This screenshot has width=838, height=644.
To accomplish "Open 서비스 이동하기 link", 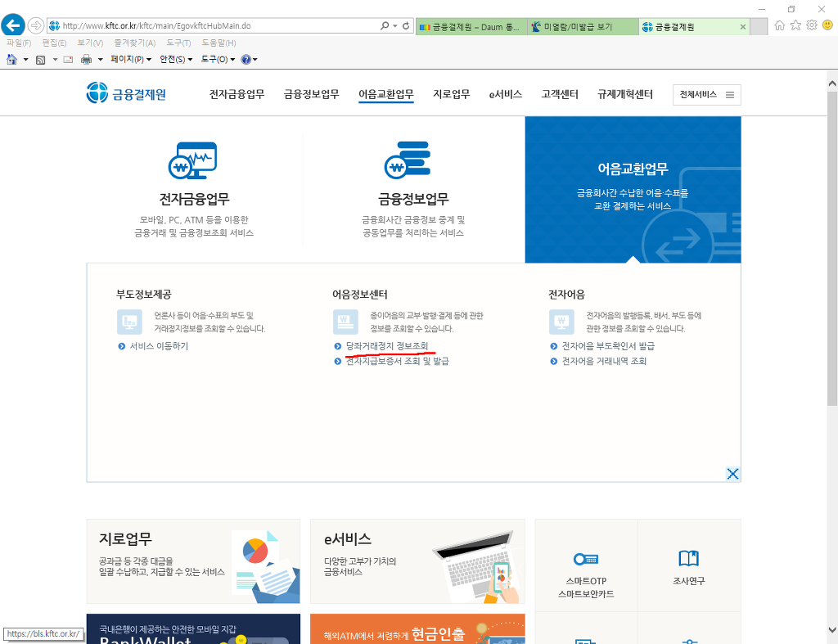I will pos(159,346).
